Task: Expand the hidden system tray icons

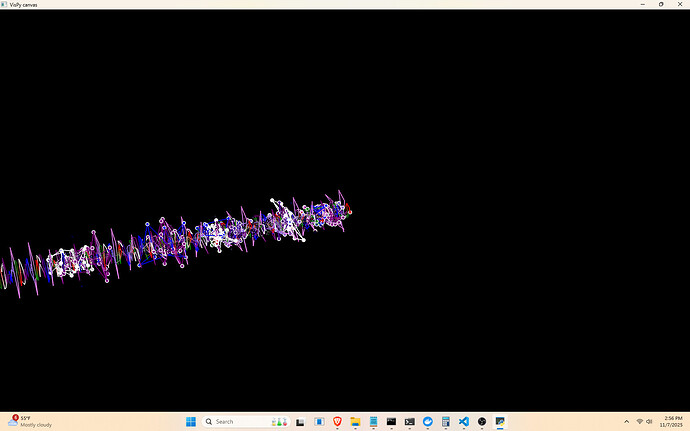Action: click(626, 422)
